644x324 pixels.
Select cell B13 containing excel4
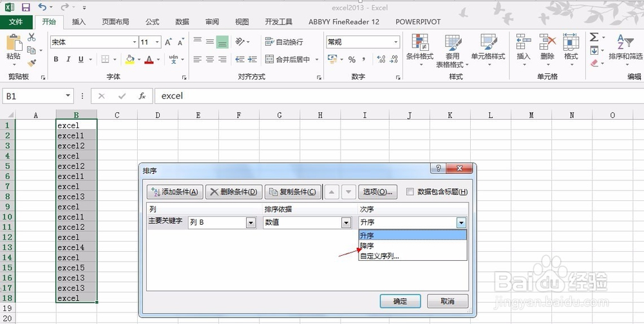77,247
